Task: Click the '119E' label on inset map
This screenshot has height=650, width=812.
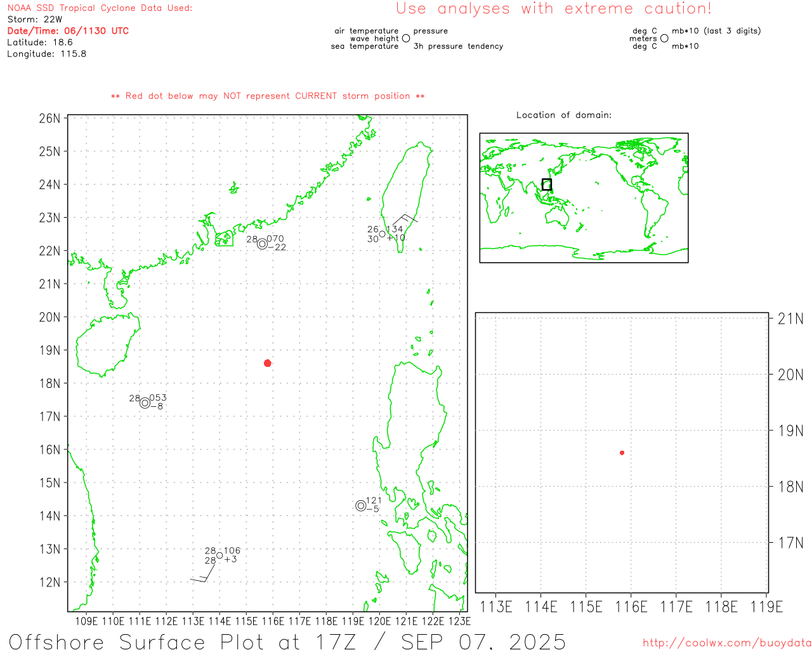Action: click(766, 607)
